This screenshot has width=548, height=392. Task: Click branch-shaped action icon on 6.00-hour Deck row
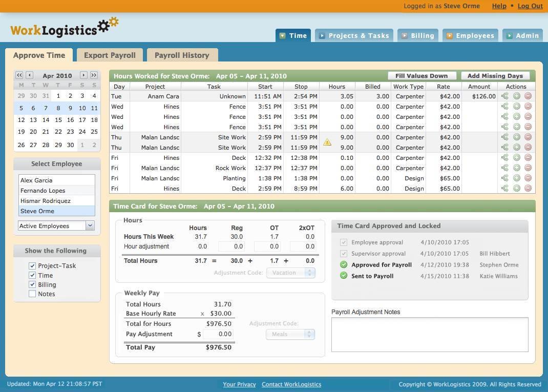tap(505, 188)
